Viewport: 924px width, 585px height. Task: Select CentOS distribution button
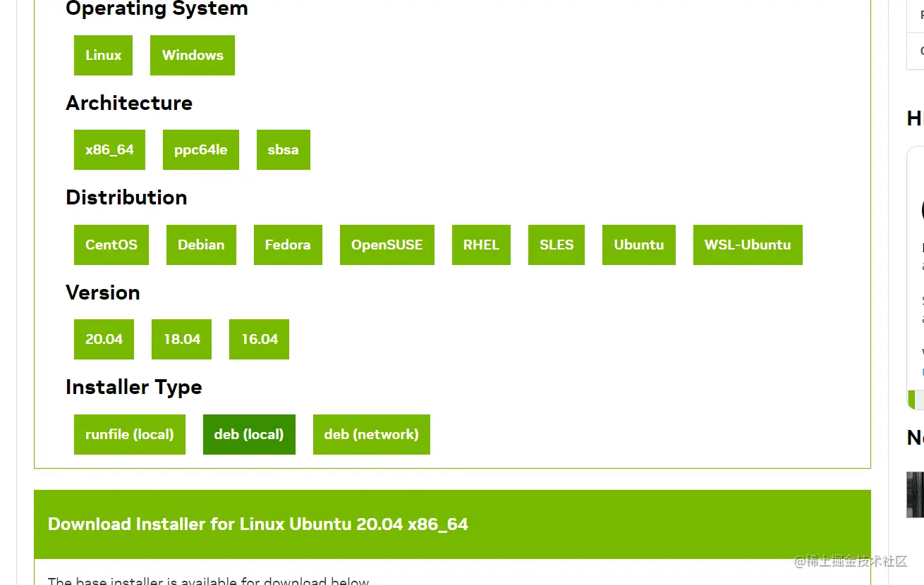pos(111,245)
